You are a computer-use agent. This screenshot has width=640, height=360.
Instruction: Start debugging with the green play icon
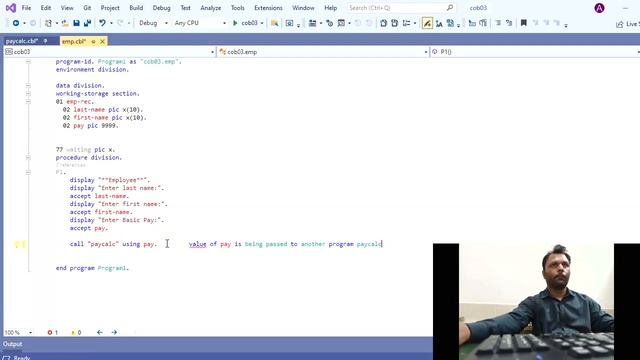tap(235, 23)
